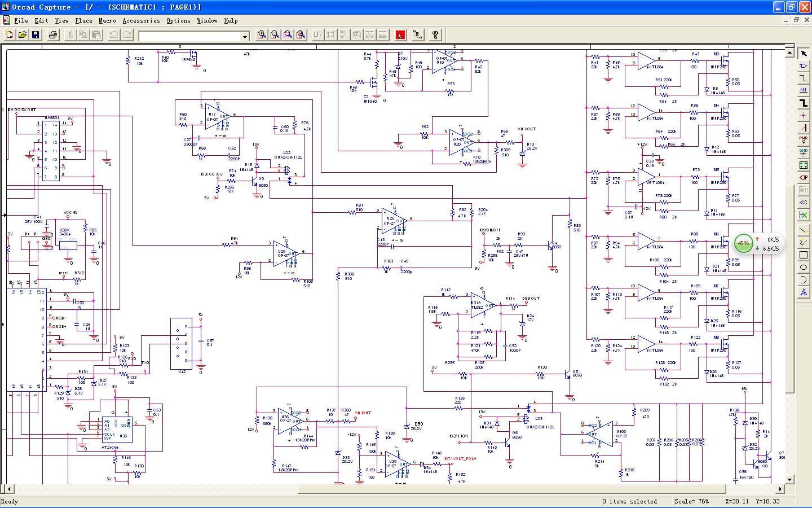This screenshot has height=508, width=812.
Task: Choose the Place Bus tool
Action: click(x=804, y=103)
